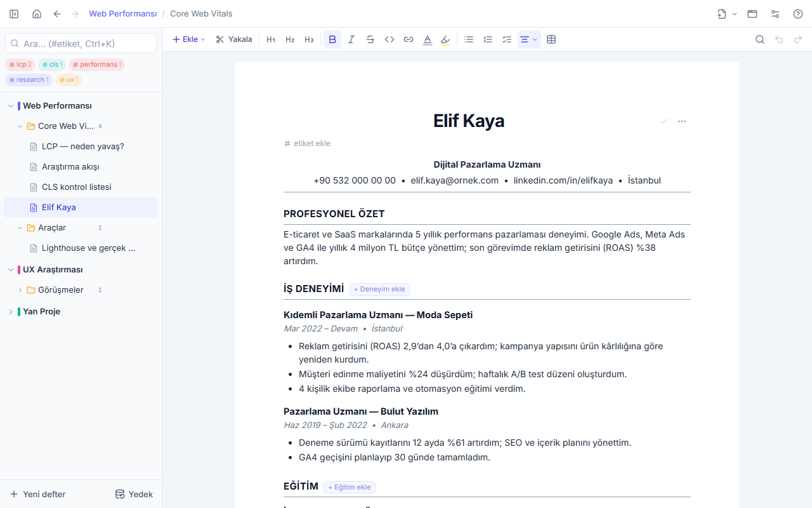Viewport: 812px width, 508px height.
Task: Insert a checklist
Action: coord(507,39)
